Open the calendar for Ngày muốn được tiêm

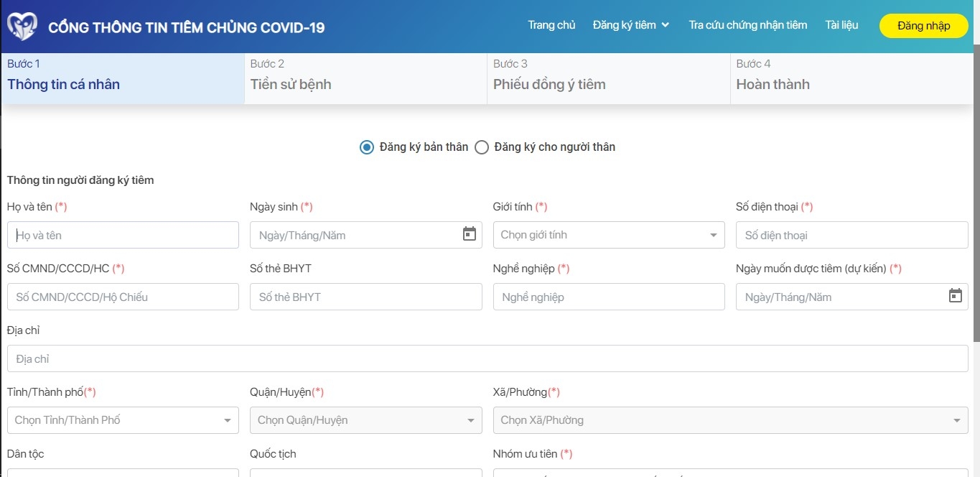[956, 295]
